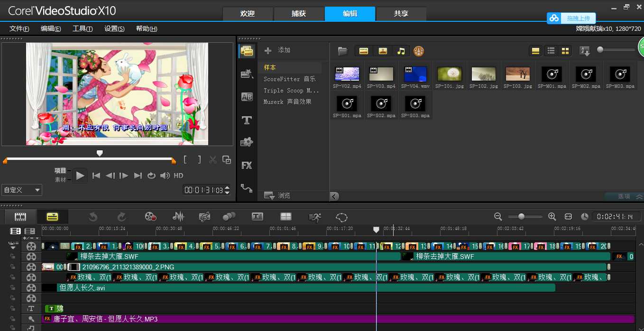
Task: Toggle showing photos in library
Action: tap(383, 51)
